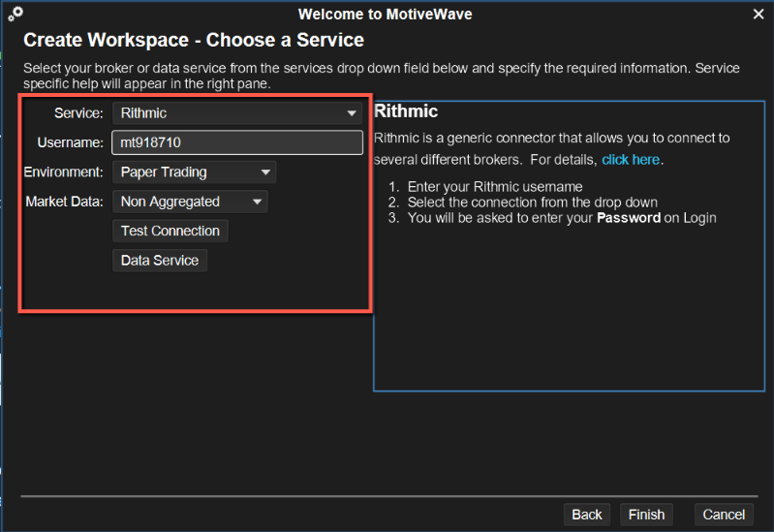Go Back to the previous step
This screenshot has width=774, height=532.
[x=586, y=515]
